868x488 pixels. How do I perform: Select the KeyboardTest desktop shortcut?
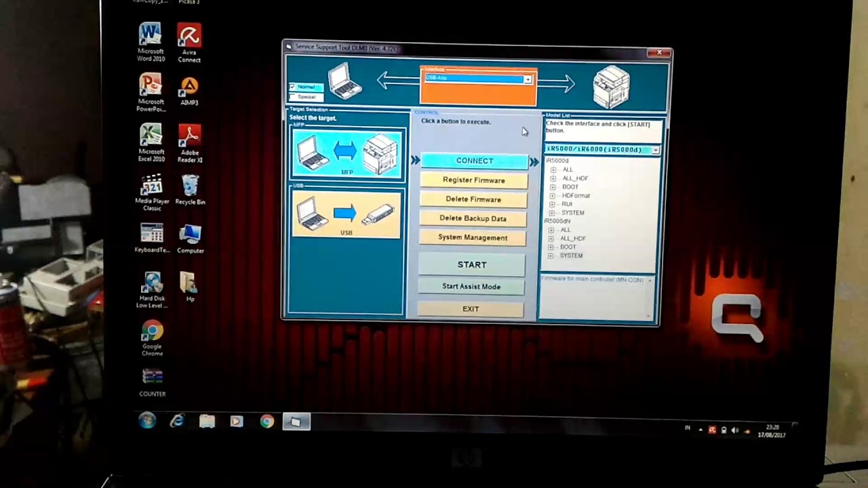coord(152,239)
